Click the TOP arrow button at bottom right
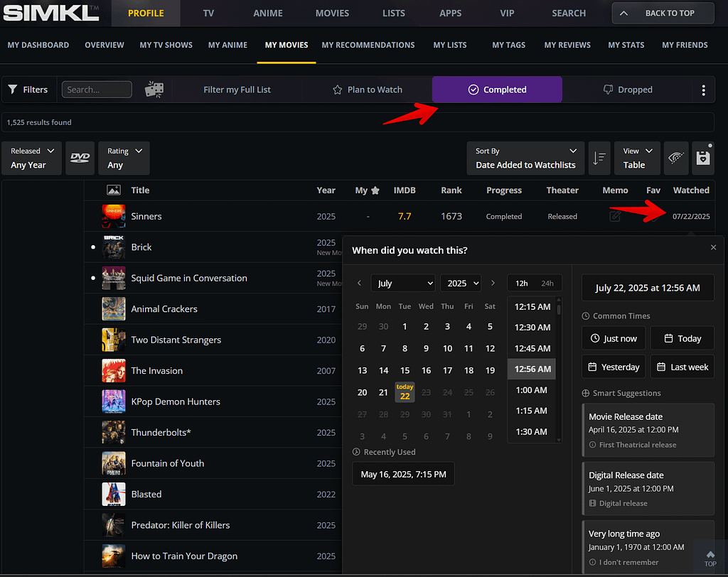The image size is (728, 577). point(710,559)
